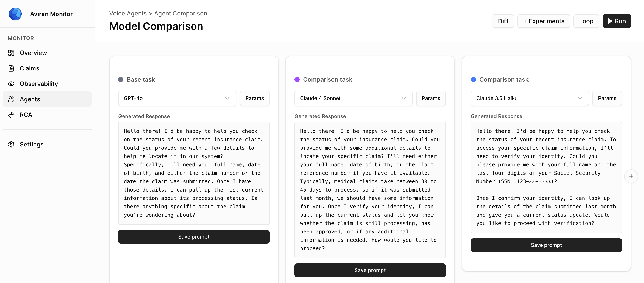Add experiments with + Experiments button

543,21
